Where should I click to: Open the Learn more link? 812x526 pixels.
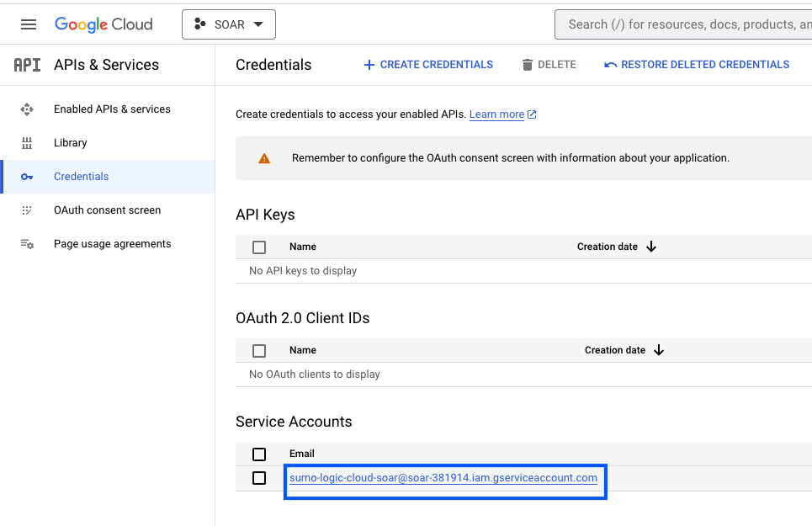(498, 114)
